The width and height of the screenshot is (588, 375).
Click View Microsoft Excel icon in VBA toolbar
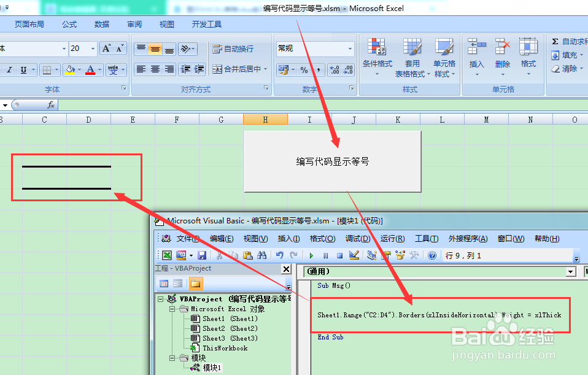point(167,255)
